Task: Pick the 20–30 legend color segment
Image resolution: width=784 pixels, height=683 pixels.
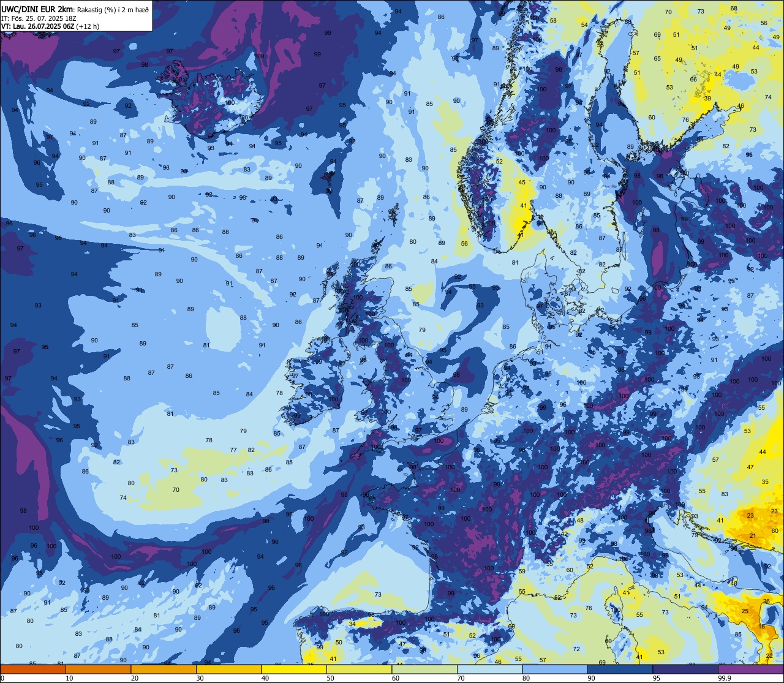Action: [x=164, y=670]
